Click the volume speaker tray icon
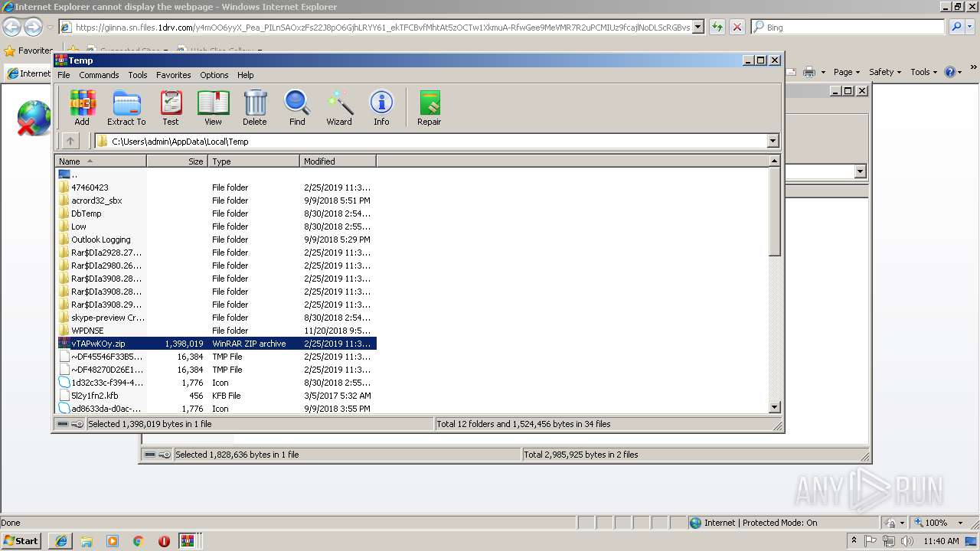 pos(907,541)
